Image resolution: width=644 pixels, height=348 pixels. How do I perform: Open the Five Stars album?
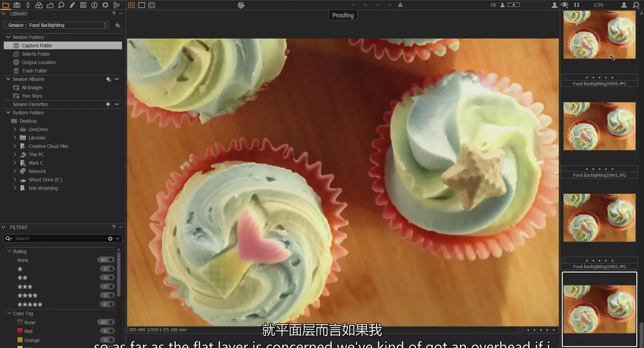[x=63, y=96]
